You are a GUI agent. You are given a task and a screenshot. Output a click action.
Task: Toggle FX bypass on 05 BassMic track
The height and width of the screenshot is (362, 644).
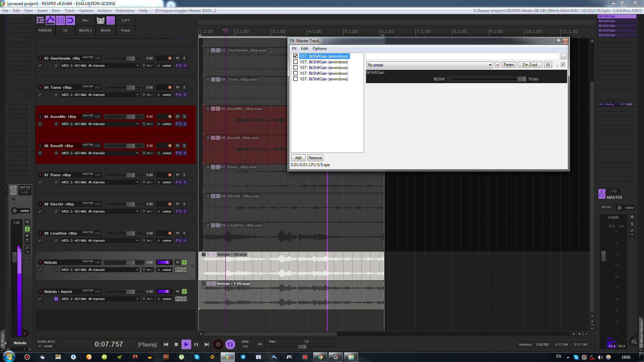[185, 124]
